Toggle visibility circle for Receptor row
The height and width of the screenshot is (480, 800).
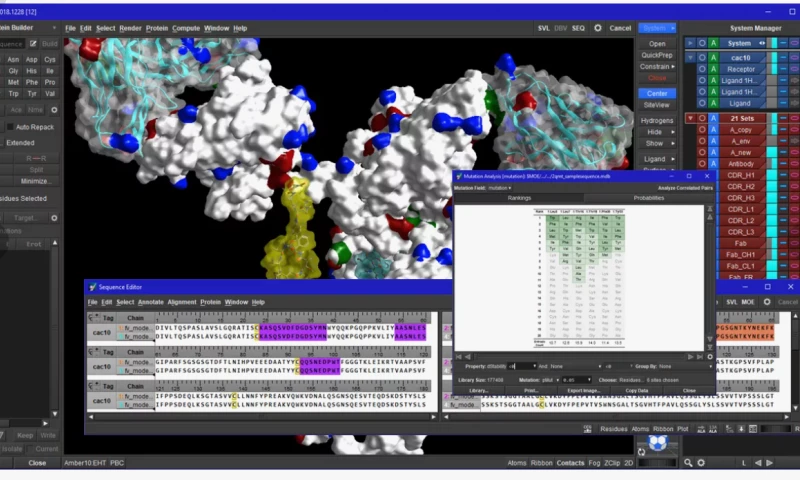coord(702,69)
